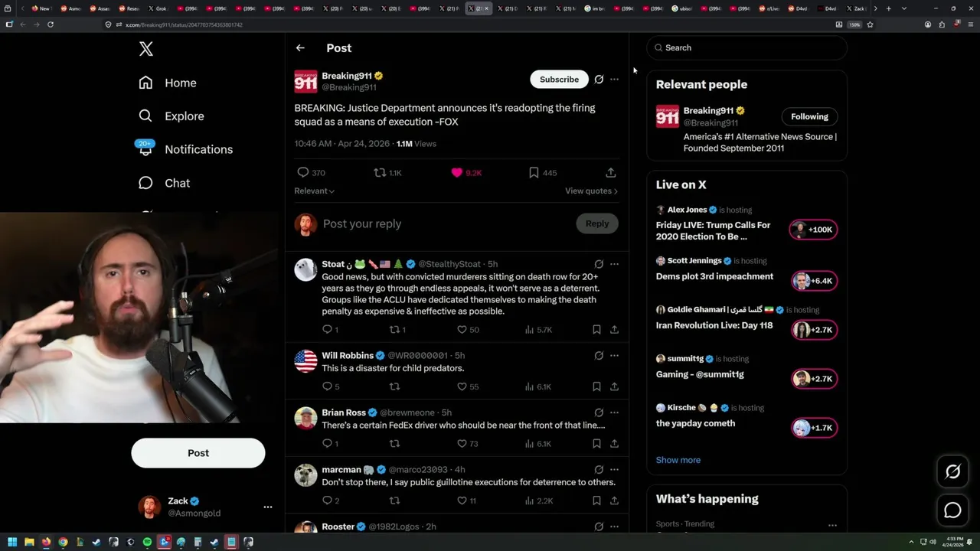980x551 pixels.
Task: Bookmark the Brian Ross reply
Action: click(596, 444)
